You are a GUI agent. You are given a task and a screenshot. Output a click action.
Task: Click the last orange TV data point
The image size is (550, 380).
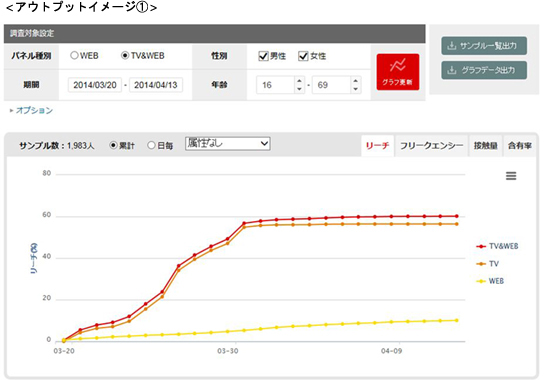tap(456, 224)
